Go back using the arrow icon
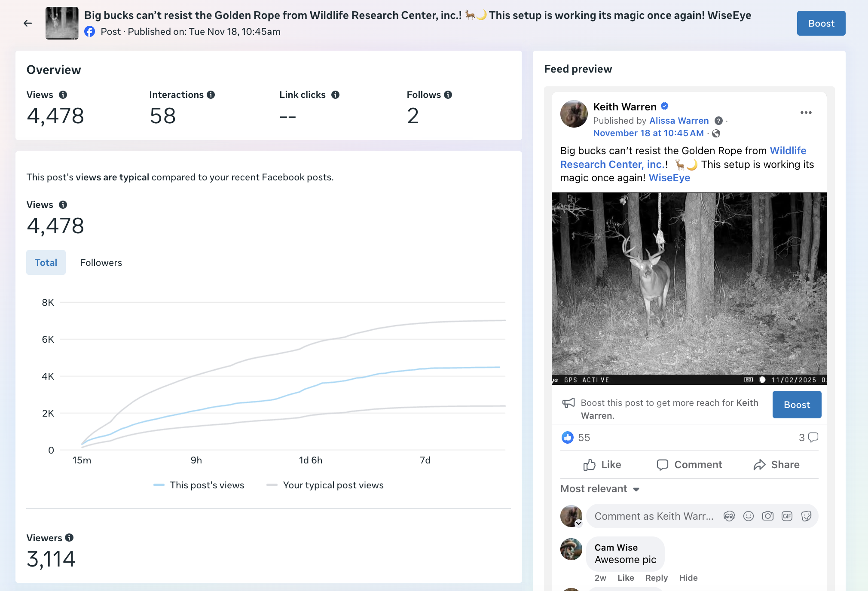 pos(28,23)
